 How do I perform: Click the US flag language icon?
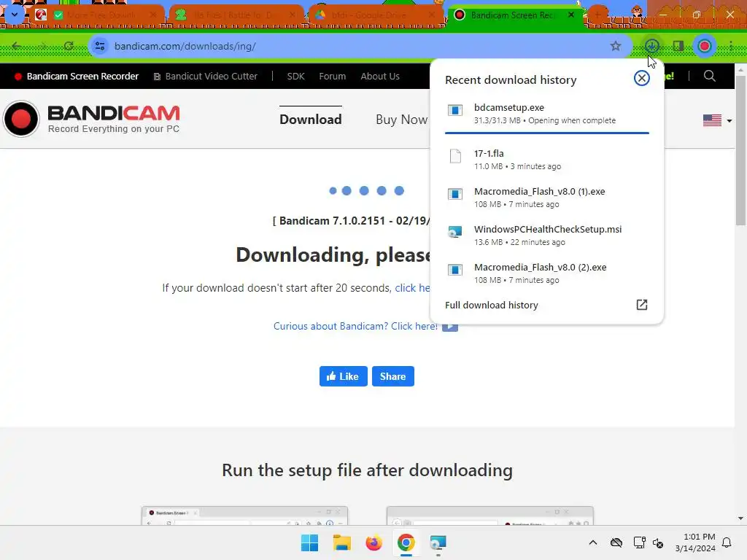tap(712, 120)
